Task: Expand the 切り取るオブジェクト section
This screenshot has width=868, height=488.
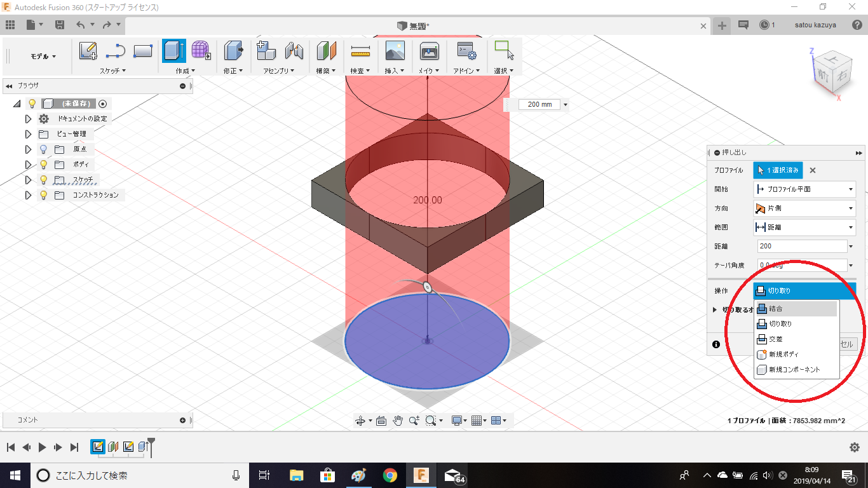Action: tap(715, 309)
